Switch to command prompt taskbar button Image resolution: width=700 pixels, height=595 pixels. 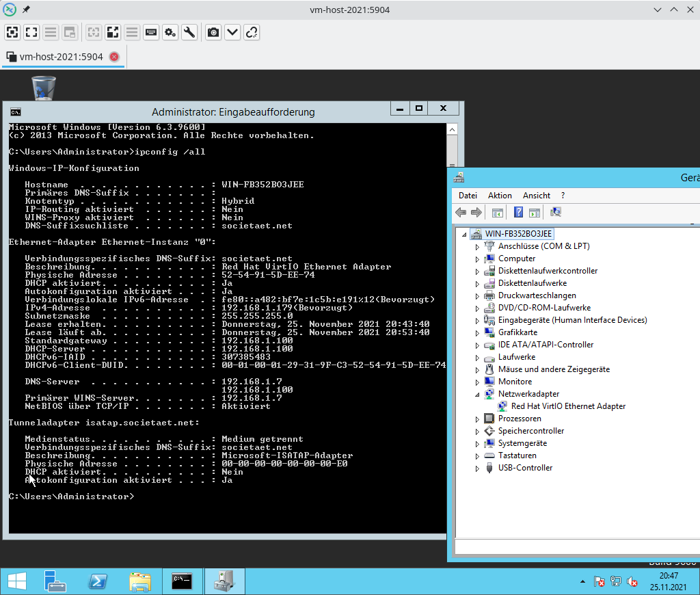[x=182, y=581]
